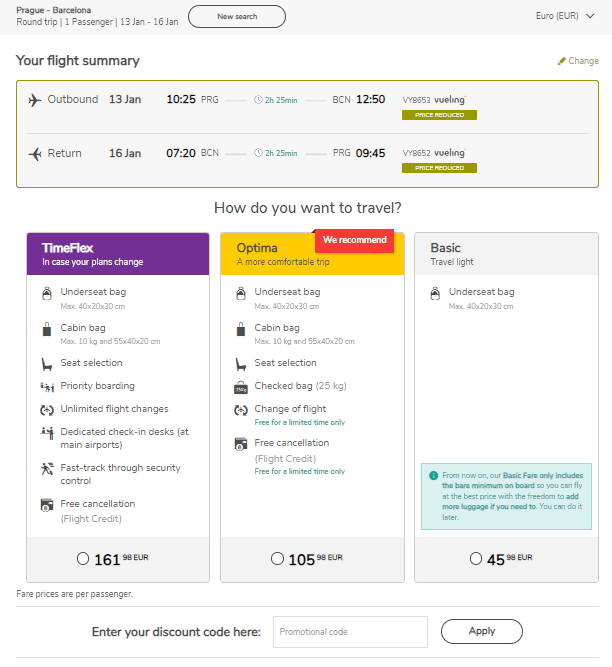Screen dimensions: 612x667
Task: Click the Optima checked bag suitcase icon
Action: coord(241,387)
